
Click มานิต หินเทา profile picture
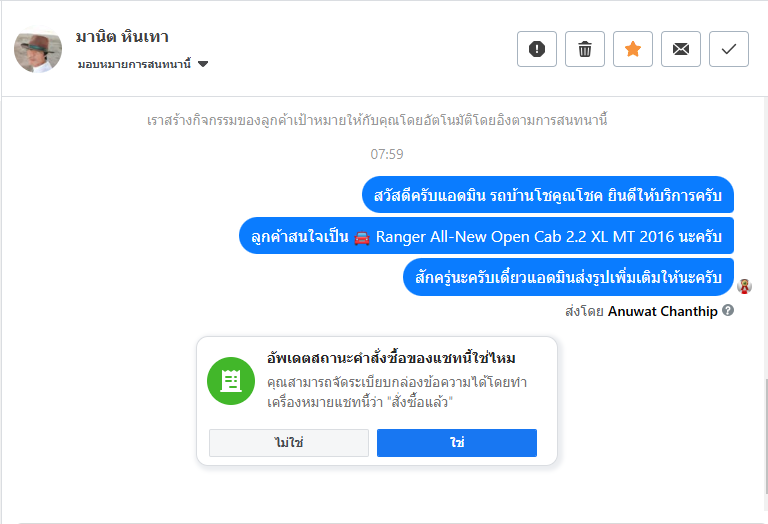point(38,48)
